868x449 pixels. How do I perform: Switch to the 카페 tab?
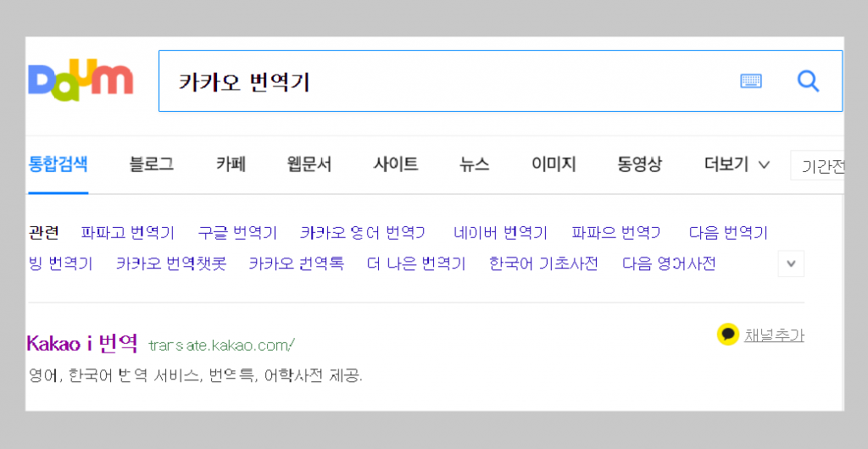point(231,164)
